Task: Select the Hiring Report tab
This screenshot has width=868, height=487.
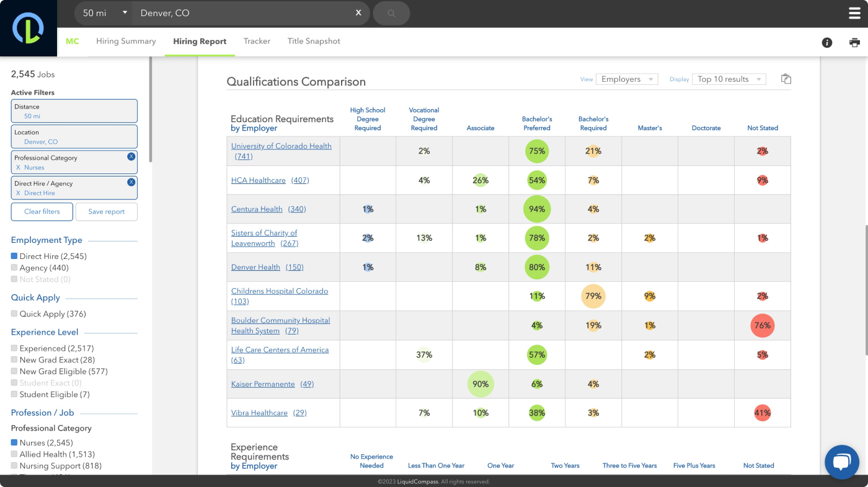Action: [200, 42]
